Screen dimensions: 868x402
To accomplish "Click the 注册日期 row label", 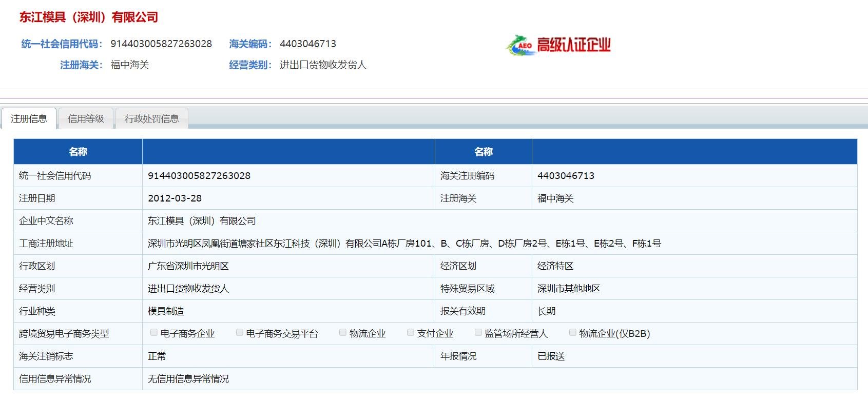I will pos(37,198).
